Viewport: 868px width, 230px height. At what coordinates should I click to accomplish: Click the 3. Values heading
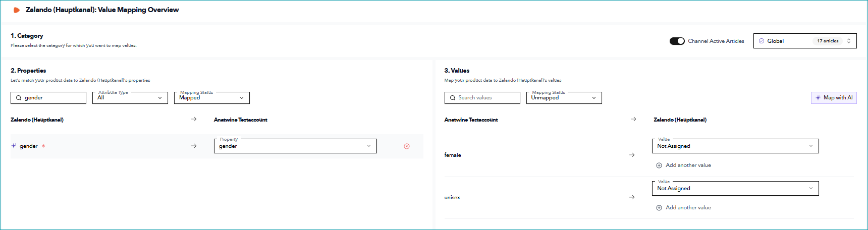[457, 71]
